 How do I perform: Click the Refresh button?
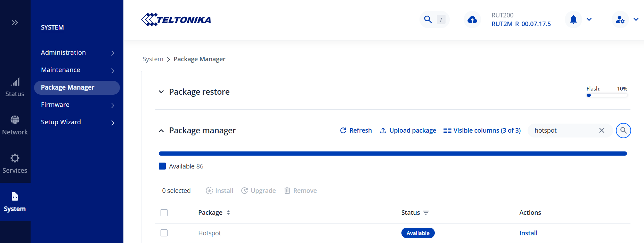pos(356,131)
